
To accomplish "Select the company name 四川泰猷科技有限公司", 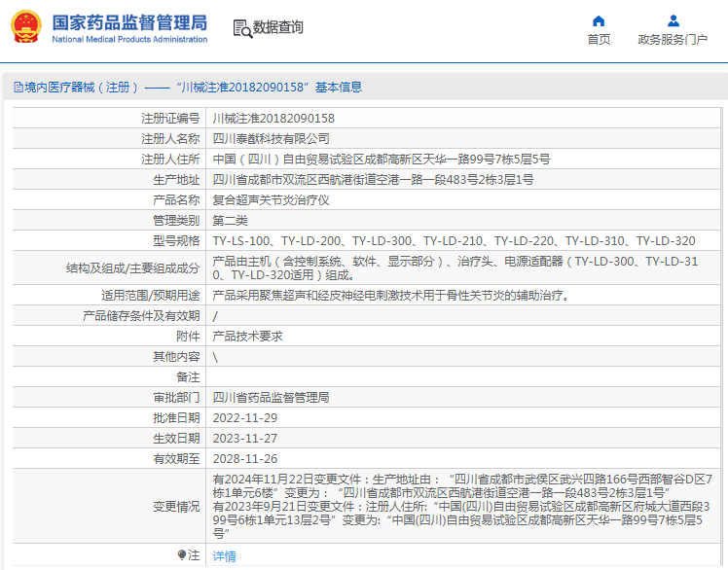I will [272, 139].
